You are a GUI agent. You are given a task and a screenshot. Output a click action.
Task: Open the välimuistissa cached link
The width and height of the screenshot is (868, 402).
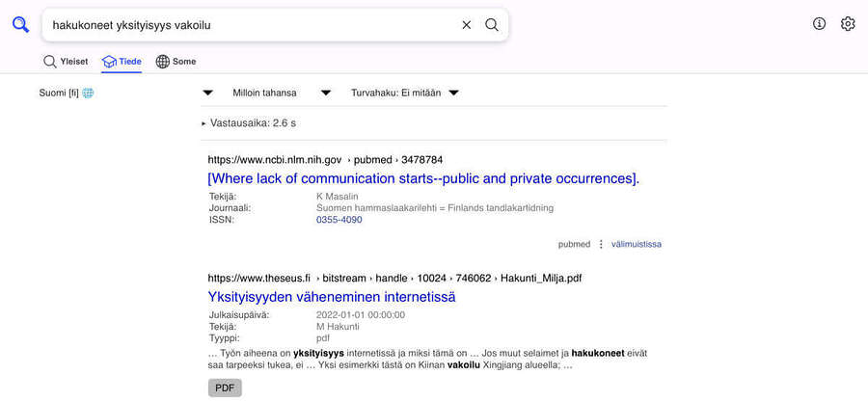pyautogui.click(x=636, y=244)
